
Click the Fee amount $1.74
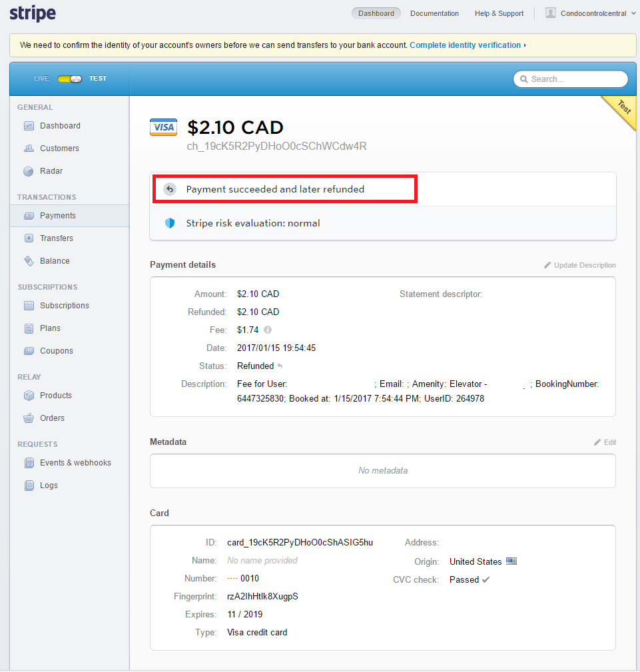coord(248,330)
